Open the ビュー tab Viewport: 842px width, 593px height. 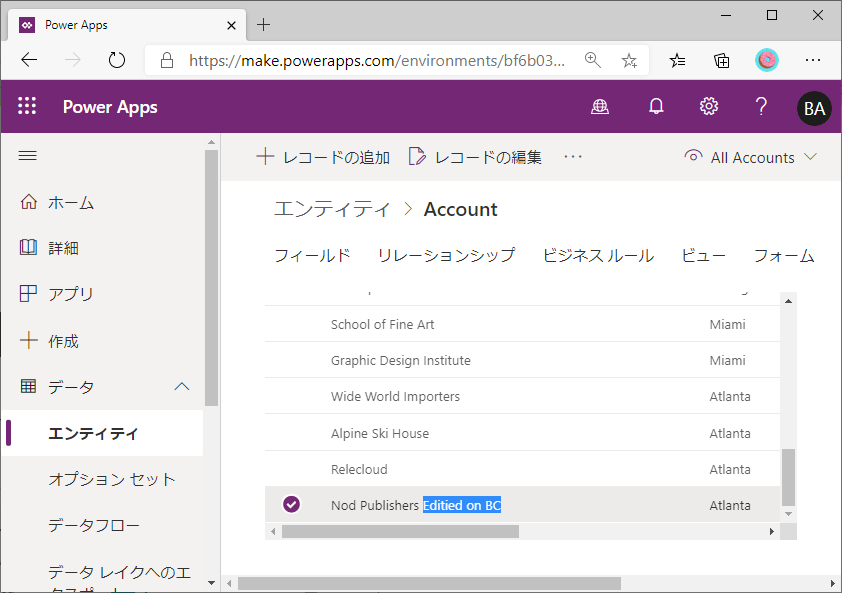coord(703,256)
